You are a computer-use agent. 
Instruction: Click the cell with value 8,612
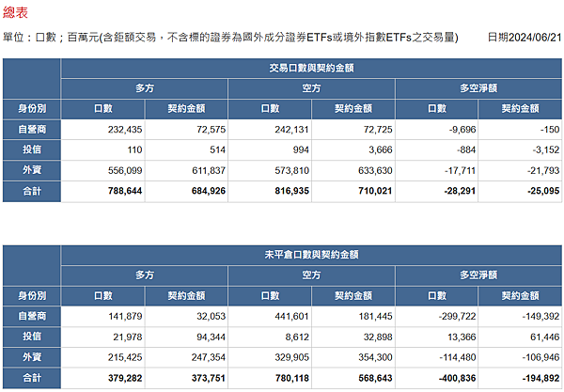pos(270,337)
